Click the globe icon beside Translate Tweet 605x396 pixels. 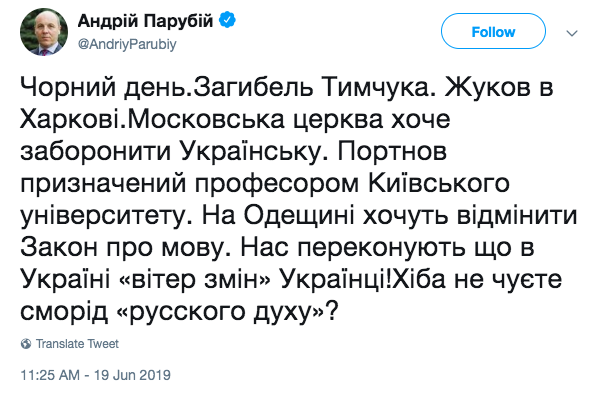tap(26, 344)
